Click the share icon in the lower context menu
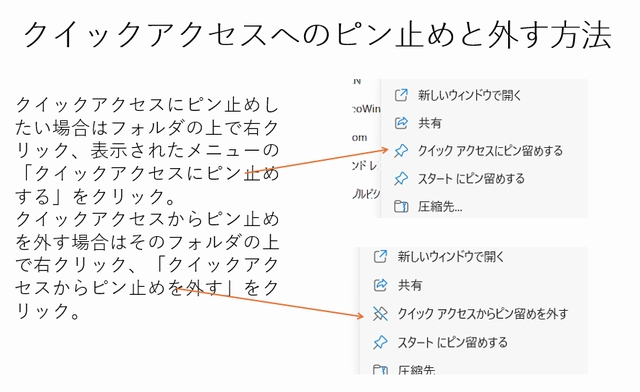Image resolution: width=640 pixels, height=392 pixels. pos(380,285)
